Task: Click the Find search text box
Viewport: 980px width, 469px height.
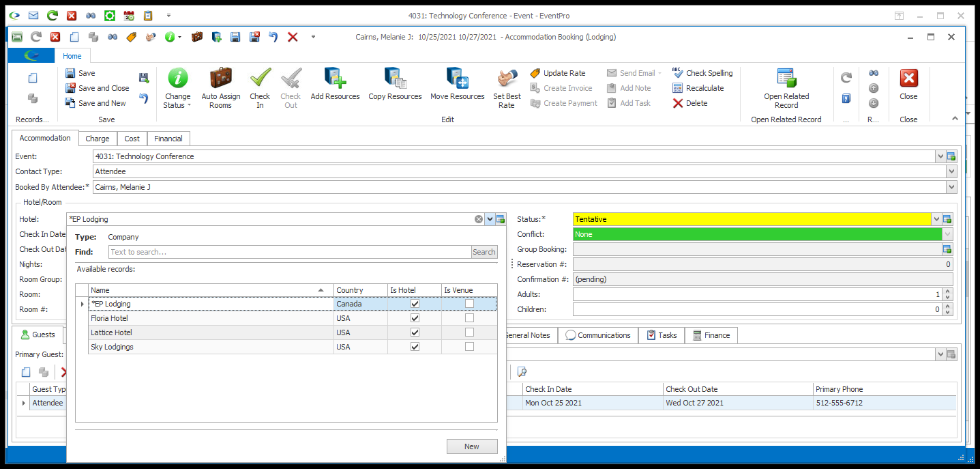Action: [290, 252]
